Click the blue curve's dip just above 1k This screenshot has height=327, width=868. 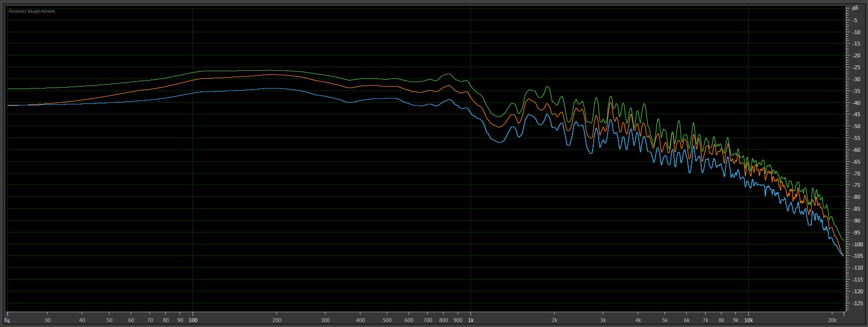pyautogui.click(x=498, y=142)
